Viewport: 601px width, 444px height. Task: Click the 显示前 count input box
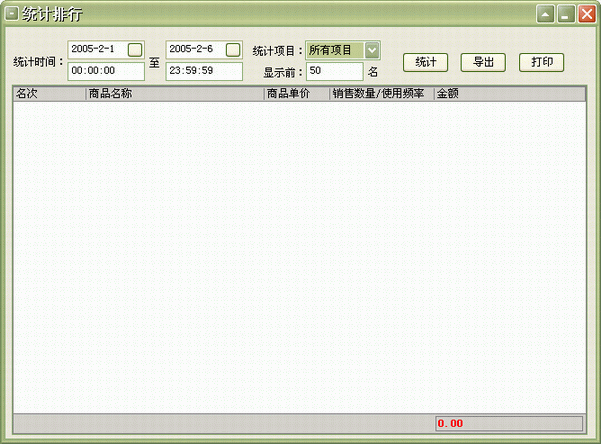[334, 71]
